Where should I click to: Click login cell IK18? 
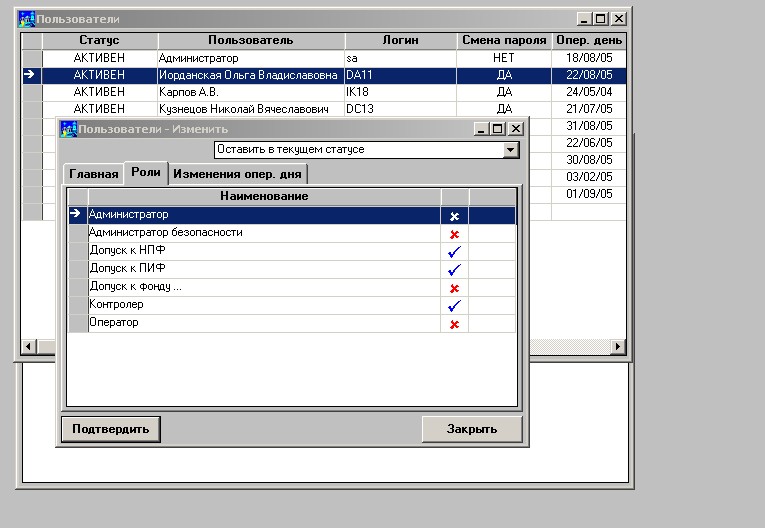[401, 92]
